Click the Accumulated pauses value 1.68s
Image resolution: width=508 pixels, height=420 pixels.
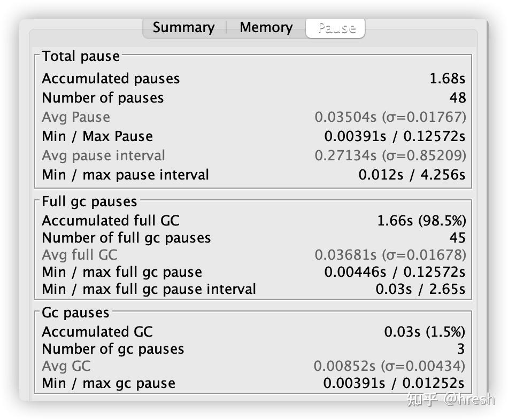pyautogui.click(x=448, y=79)
